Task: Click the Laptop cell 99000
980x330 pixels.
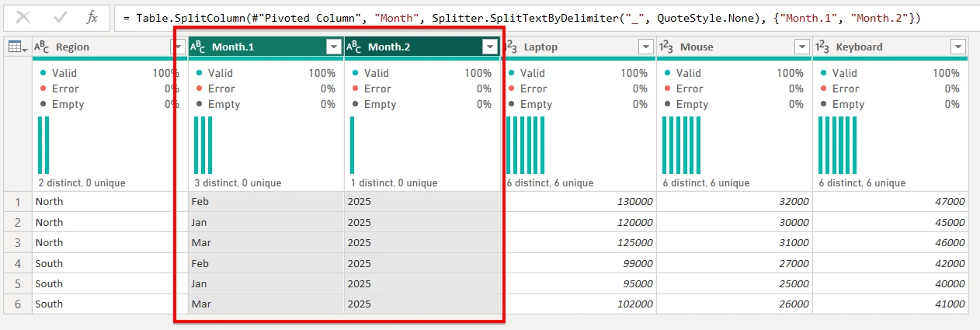Action: coord(579,263)
